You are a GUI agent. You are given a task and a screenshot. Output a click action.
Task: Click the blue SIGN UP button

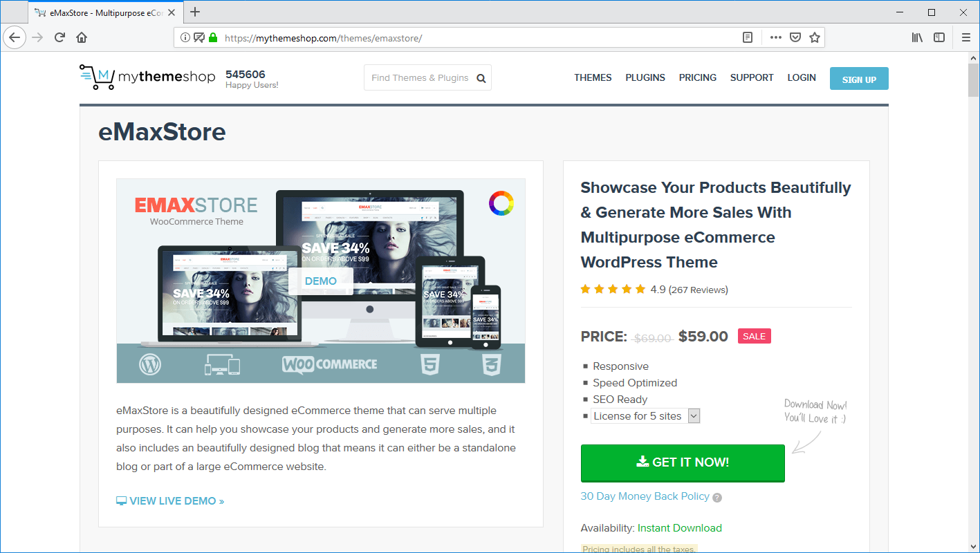(x=859, y=79)
